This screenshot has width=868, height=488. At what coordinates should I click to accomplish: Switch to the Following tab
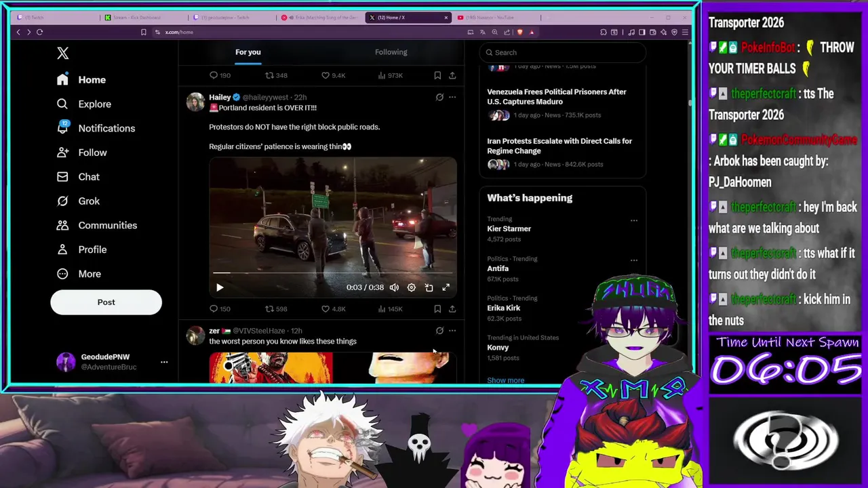[x=391, y=52]
